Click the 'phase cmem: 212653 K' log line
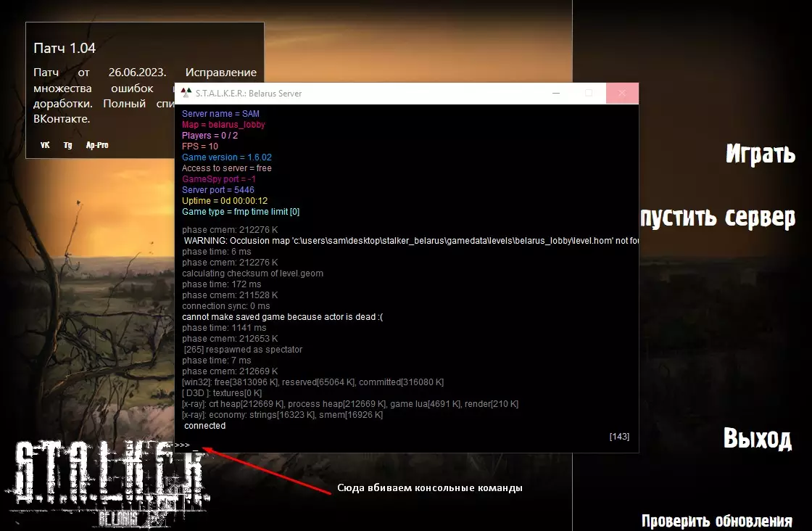The width and height of the screenshot is (812, 531). [x=230, y=338]
